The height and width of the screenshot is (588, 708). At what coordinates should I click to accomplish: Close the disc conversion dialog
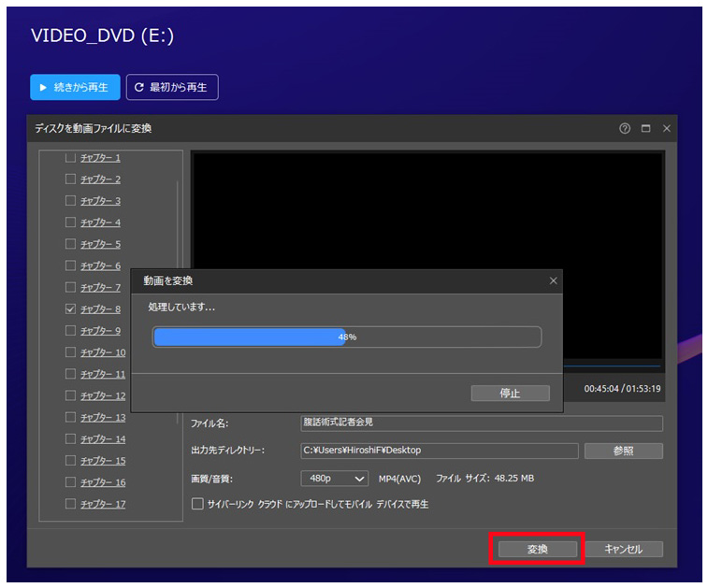click(x=666, y=128)
